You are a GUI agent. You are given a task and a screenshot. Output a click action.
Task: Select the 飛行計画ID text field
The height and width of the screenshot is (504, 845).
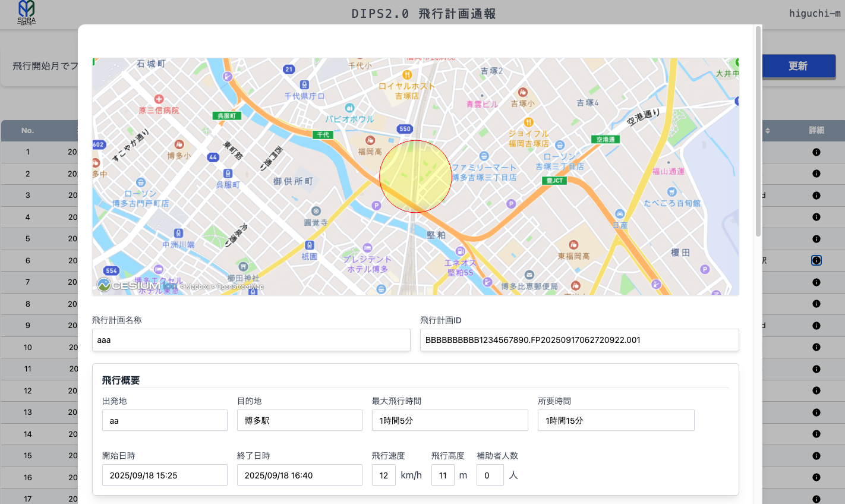tap(579, 340)
